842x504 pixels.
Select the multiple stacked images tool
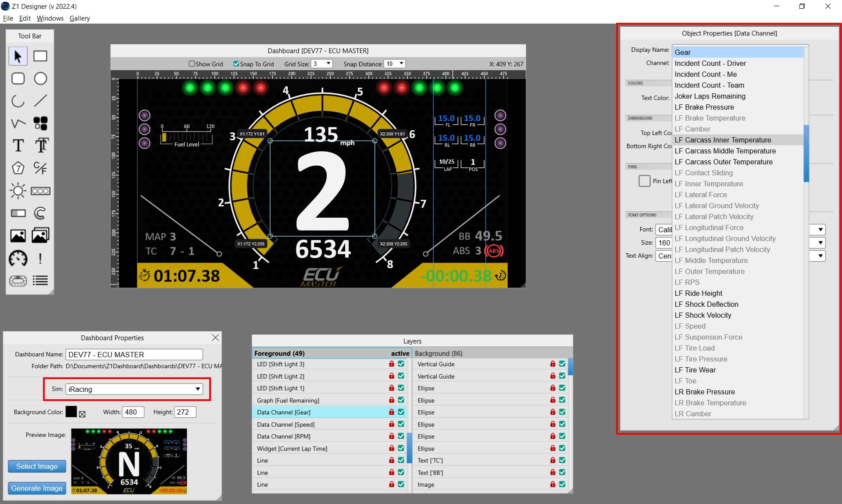(x=40, y=235)
